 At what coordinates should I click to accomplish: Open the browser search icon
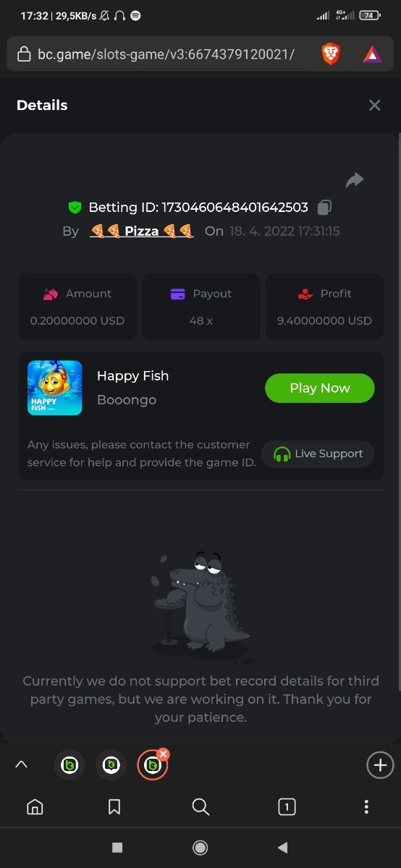[x=200, y=807]
